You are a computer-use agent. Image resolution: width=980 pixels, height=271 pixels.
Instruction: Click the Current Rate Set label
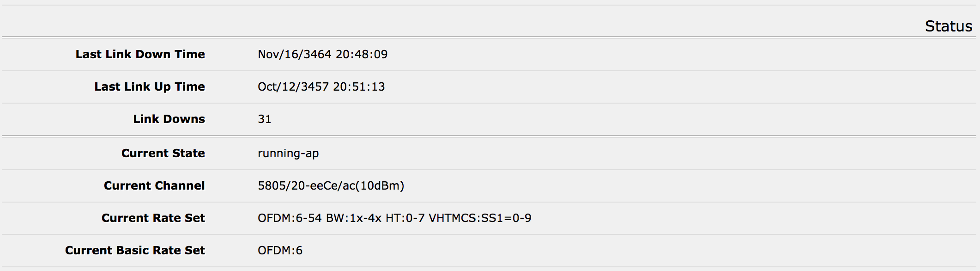[153, 218]
